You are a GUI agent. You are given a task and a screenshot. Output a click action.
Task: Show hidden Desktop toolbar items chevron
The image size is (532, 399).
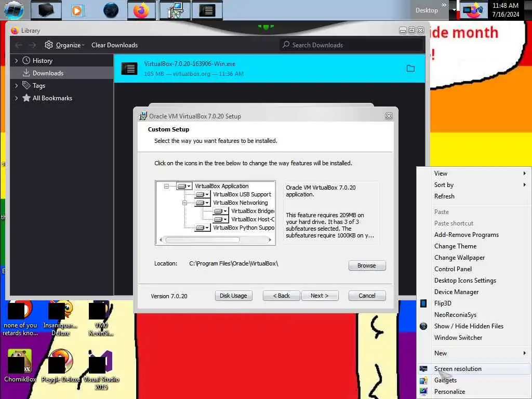tap(444, 5)
